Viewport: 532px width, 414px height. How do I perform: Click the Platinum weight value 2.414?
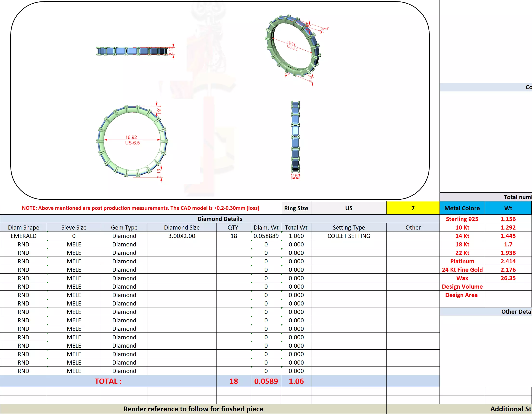coord(508,261)
